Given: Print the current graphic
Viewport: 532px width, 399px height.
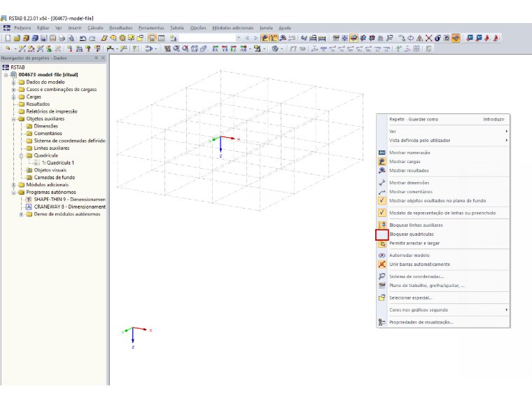Looking at the screenshot, I should [x=62, y=38].
